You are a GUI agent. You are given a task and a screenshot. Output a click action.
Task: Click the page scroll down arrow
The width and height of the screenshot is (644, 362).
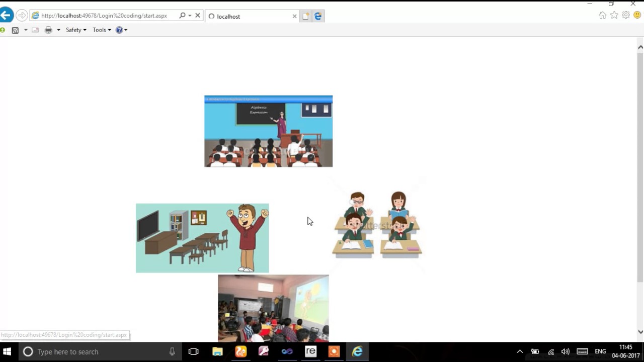point(640,332)
